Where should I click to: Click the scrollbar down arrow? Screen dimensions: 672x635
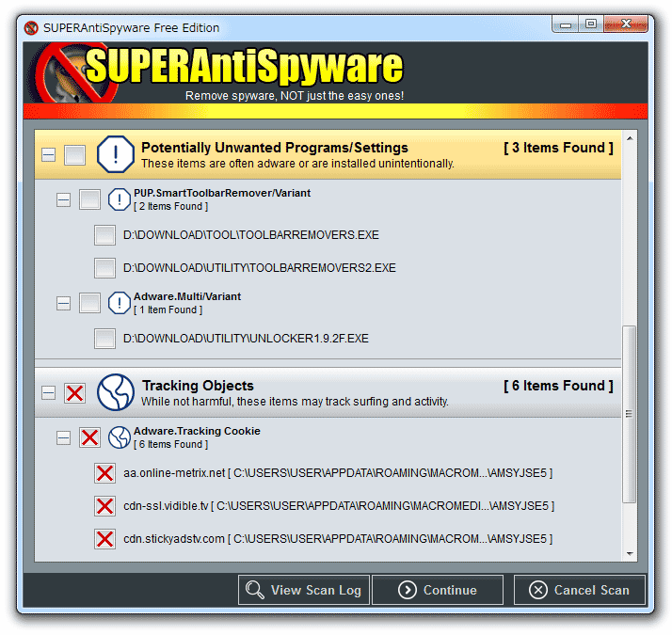coord(630,554)
